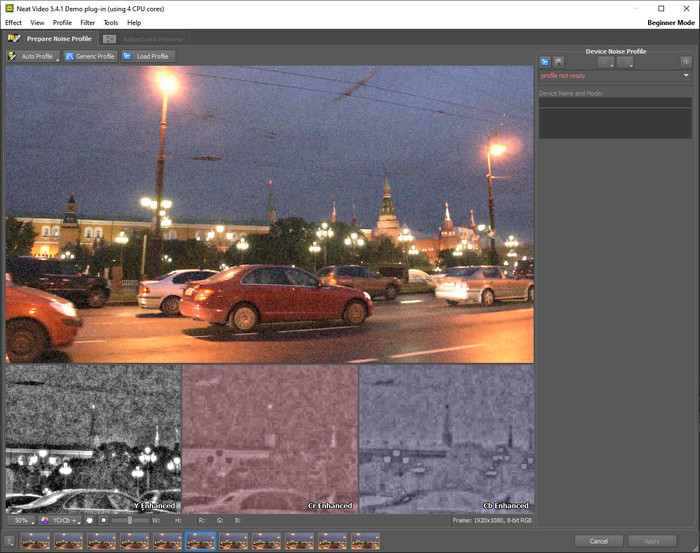
Task: Open the YCrCb color space dropdown
Action: [60, 520]
